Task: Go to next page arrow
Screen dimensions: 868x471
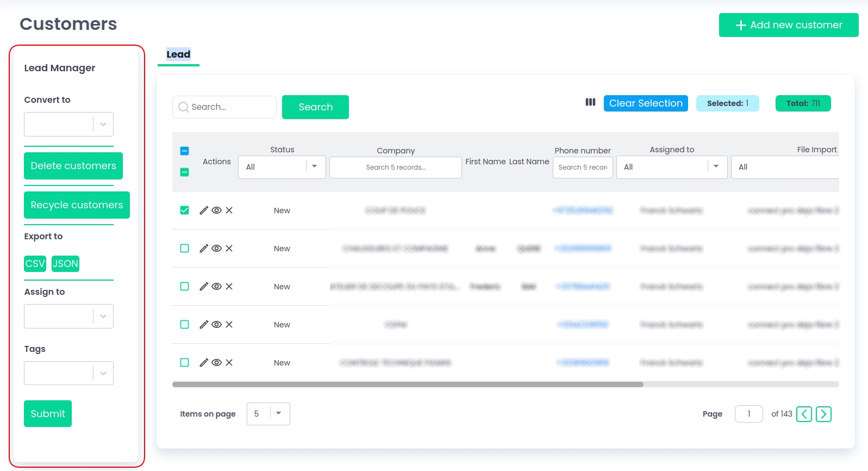Action: [x=823, y=414]
